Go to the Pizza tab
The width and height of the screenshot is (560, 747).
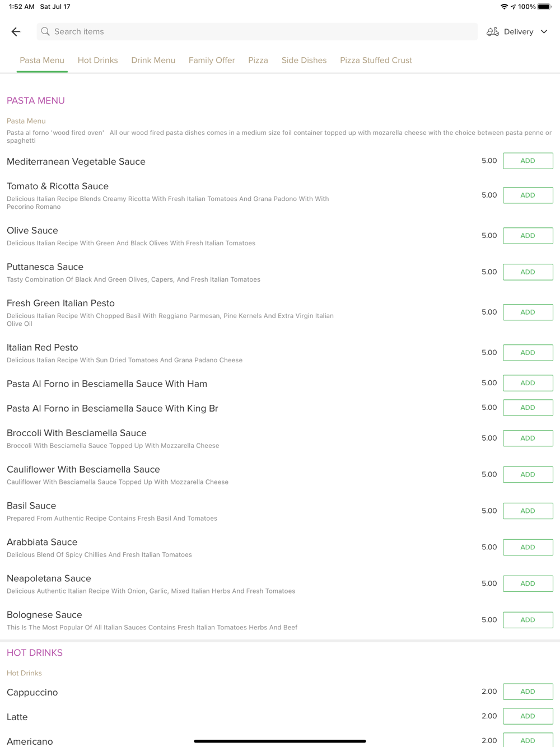258,60
